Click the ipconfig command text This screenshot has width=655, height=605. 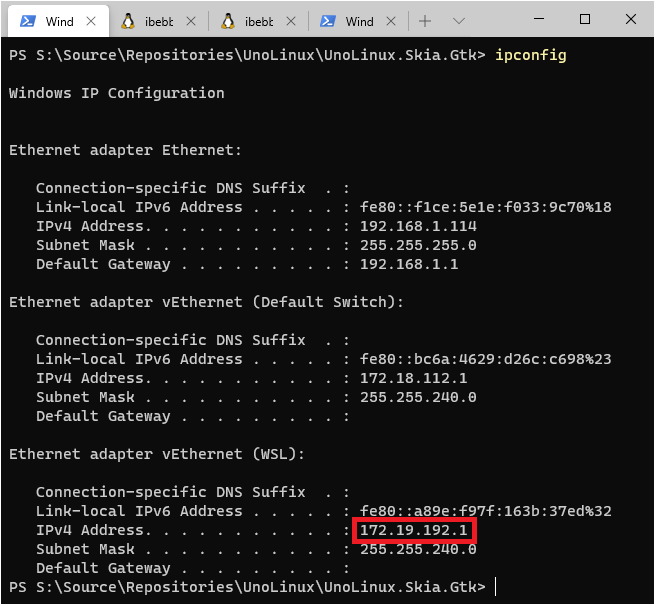tap(531, 55)
